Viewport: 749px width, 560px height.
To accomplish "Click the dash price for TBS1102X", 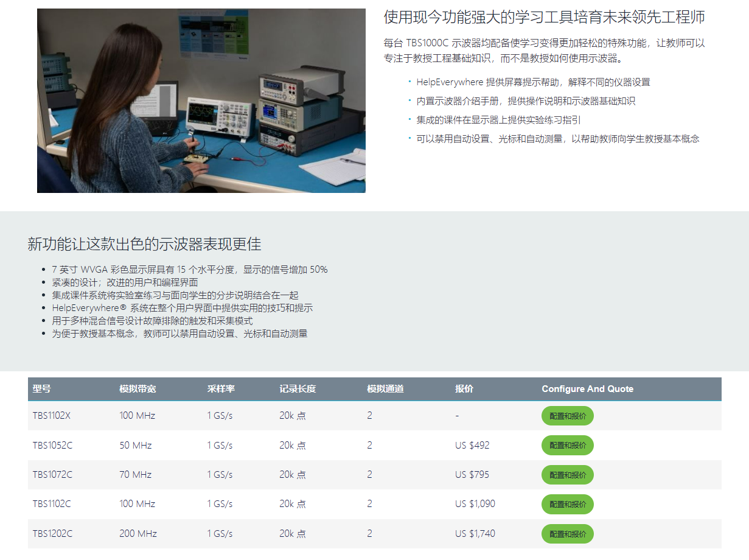I will (x=457, y=416).
